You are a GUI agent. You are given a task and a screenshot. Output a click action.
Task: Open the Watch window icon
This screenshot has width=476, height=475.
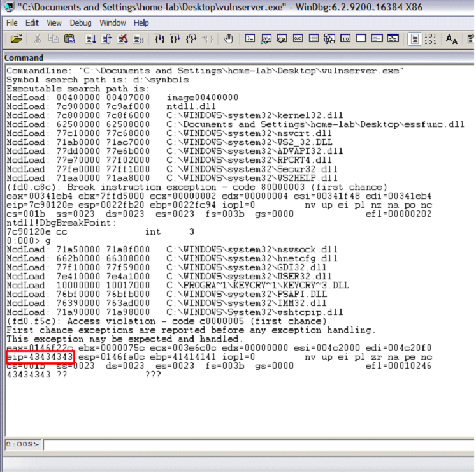266,40
